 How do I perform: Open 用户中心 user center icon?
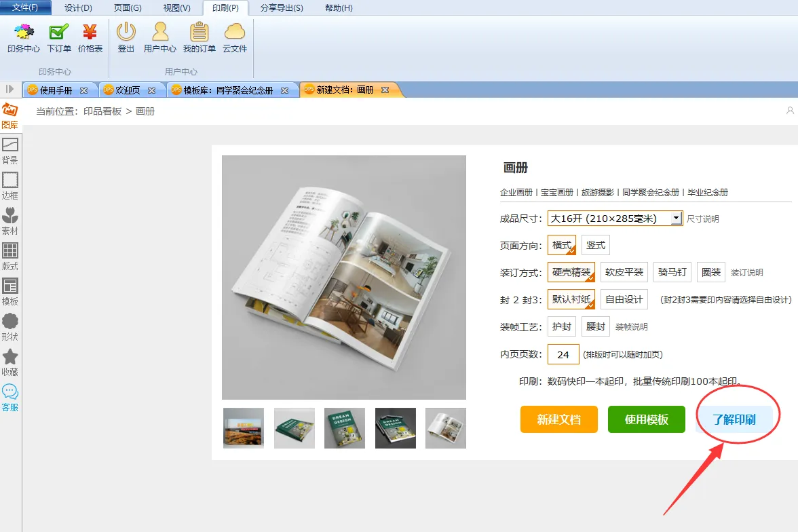pyautogui.click(x=160, y=37)
